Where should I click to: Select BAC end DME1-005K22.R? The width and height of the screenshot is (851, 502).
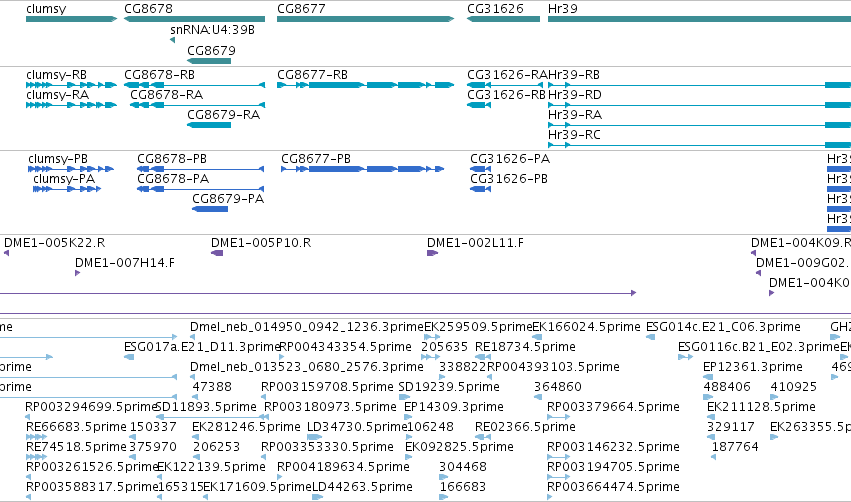(x=55, y=243)
